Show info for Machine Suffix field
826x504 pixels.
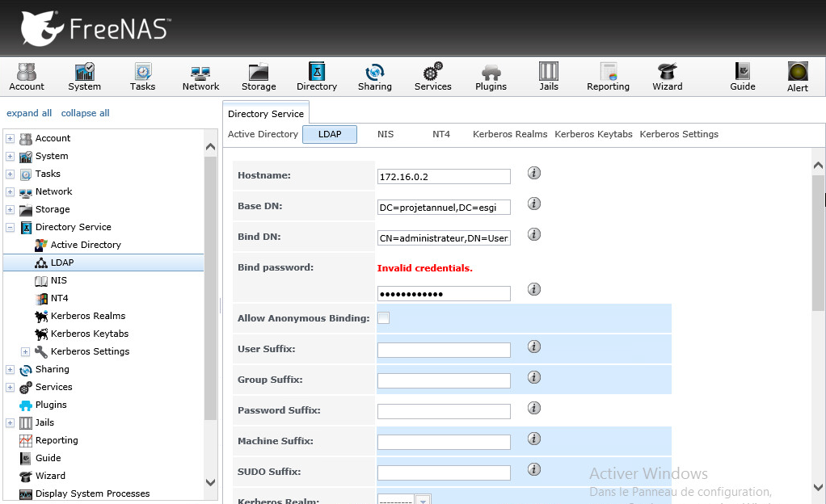coord(534,439)
